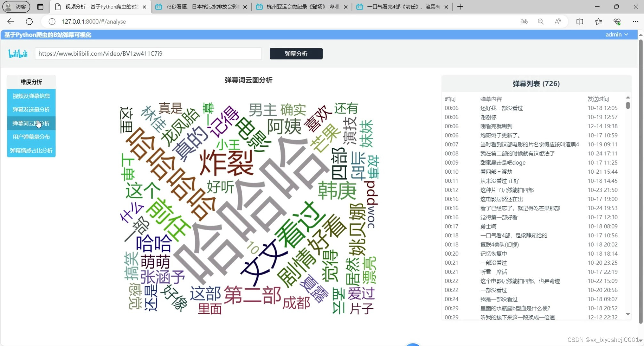
Task: Click the zoom magnifier icon in address bar
Action: point(541,21)
